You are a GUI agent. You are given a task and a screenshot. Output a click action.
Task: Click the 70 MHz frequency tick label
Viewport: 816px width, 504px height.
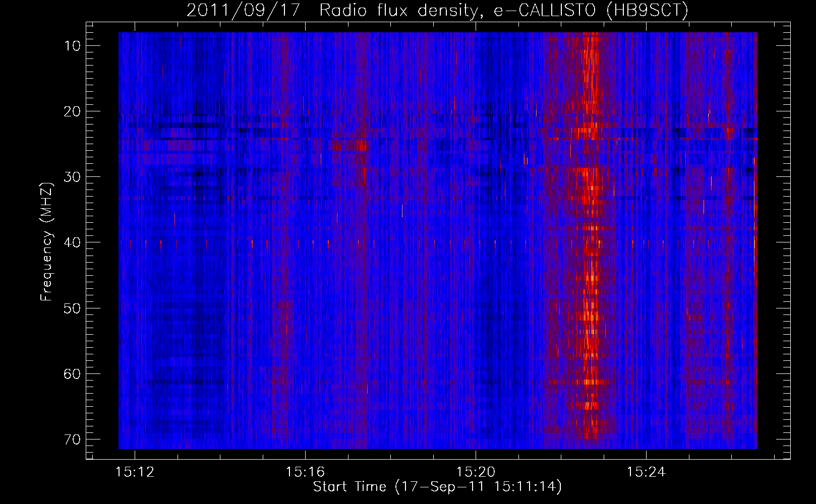(x=72, y=439)
